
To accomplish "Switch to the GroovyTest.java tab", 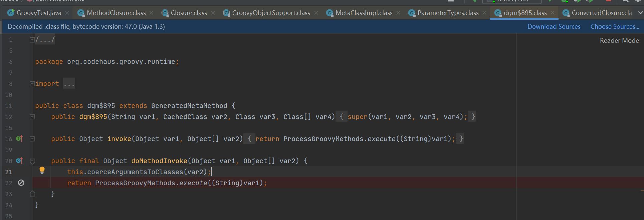I will point(39,13).
